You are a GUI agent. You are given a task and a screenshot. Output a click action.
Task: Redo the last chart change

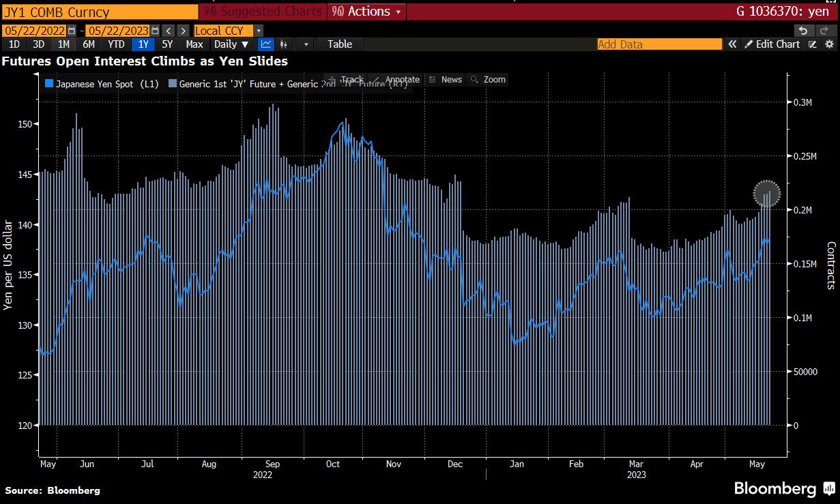point(823,31)
